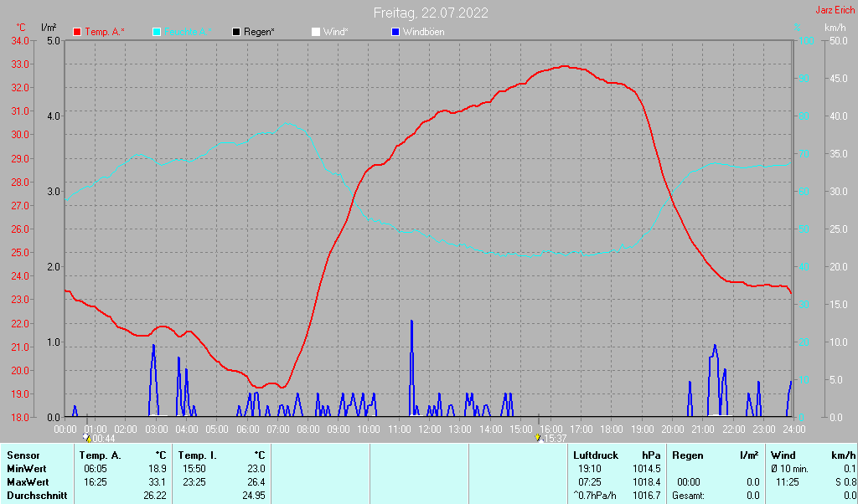858x504 pixels.
Task: Click the MinWert row label
Action: point(25,468)
